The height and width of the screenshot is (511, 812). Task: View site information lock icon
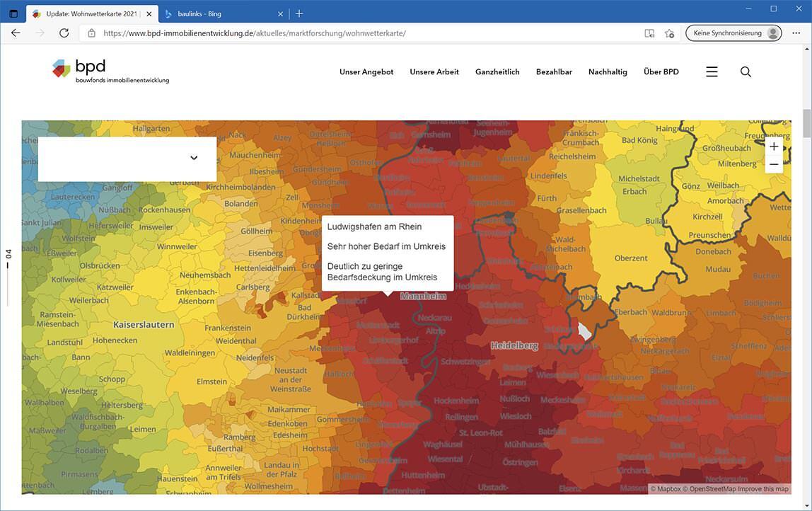click(x=92, y=33)
